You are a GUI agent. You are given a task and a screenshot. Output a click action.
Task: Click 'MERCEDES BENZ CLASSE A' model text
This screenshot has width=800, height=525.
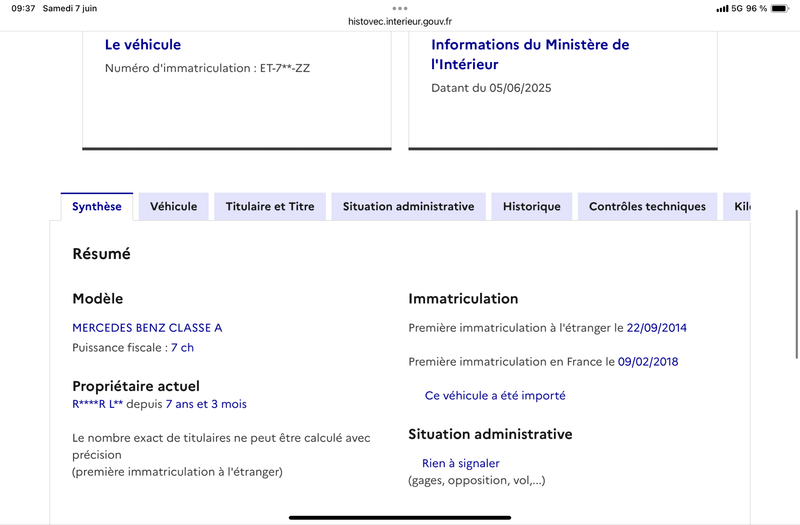tap(147, 328)
